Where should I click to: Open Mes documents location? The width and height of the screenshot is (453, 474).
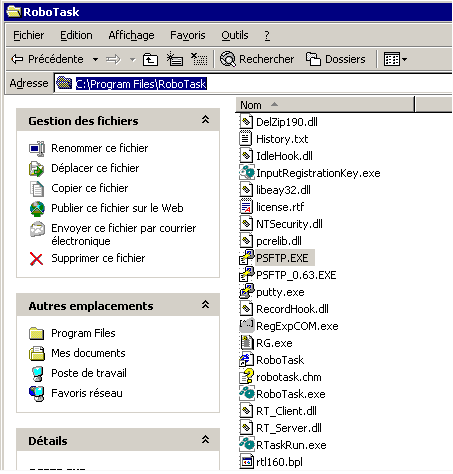(x=88, y=353)
